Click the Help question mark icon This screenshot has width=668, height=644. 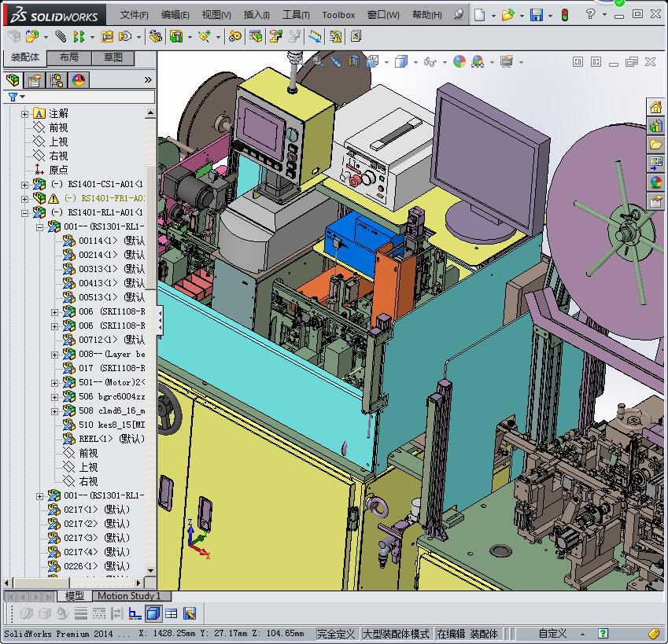(x=590, y=14)
